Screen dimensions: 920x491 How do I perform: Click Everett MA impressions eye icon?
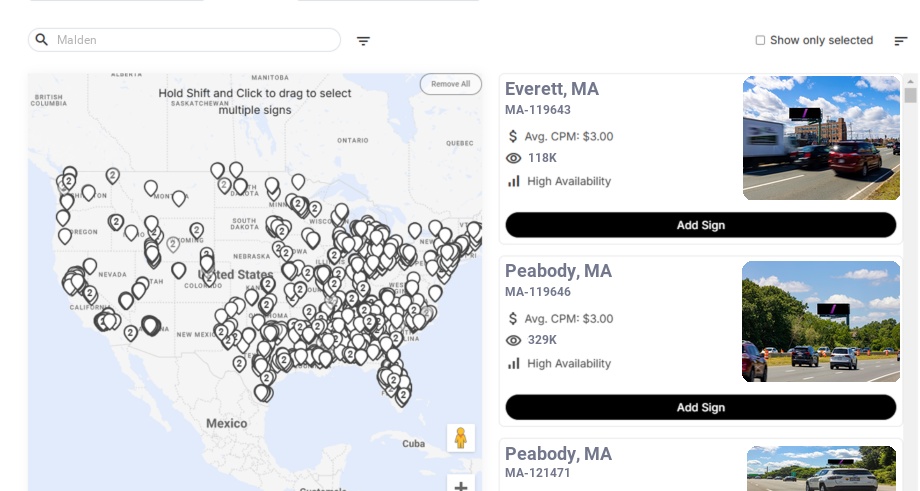(x=514, y=158)
